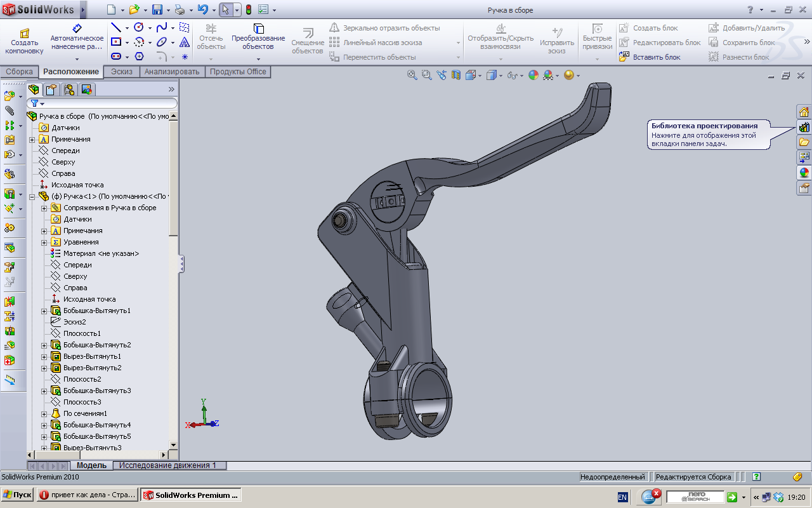
Task: Select the Line sketch tool
Action: 116,27
